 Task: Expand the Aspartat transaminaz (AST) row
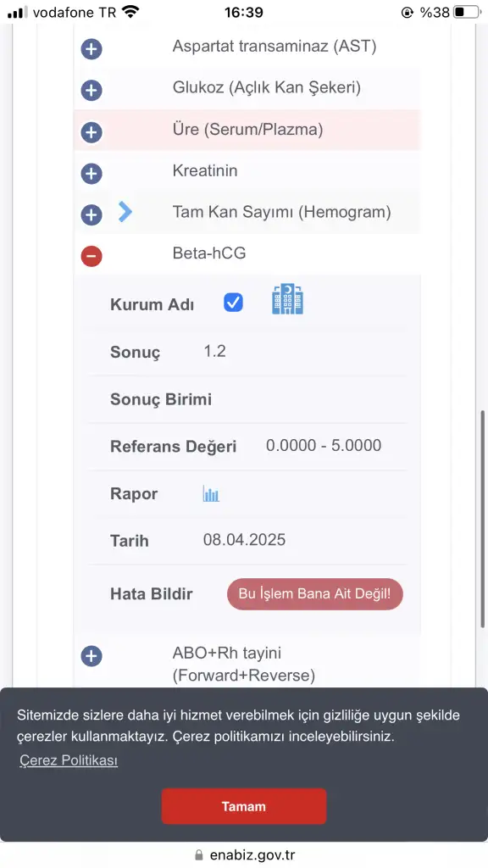(x=91, y=49)
